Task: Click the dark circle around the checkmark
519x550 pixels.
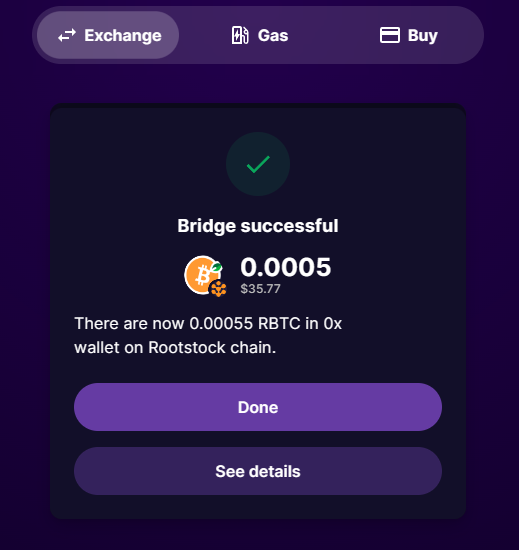Action: [x=258, y=164]
